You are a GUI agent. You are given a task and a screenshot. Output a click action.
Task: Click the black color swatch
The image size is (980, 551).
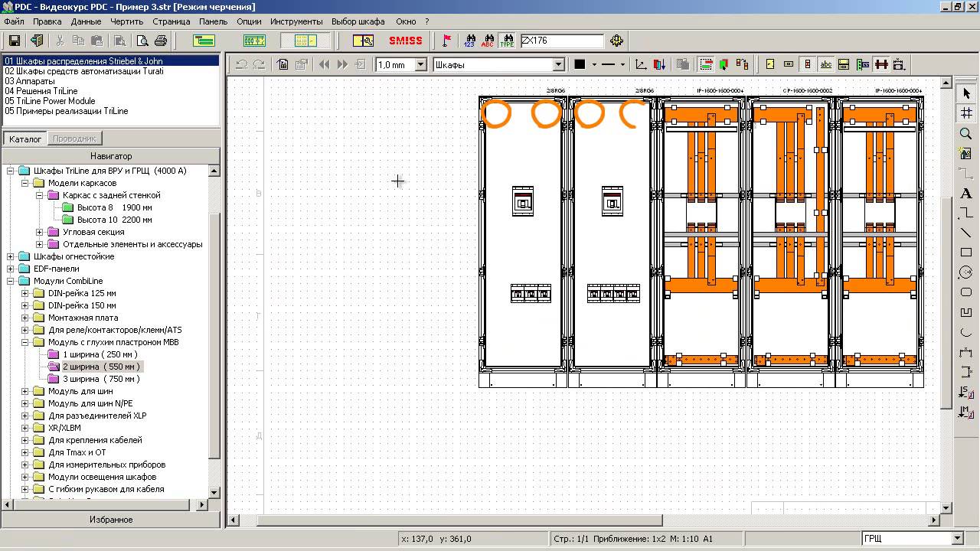point(580,65)
